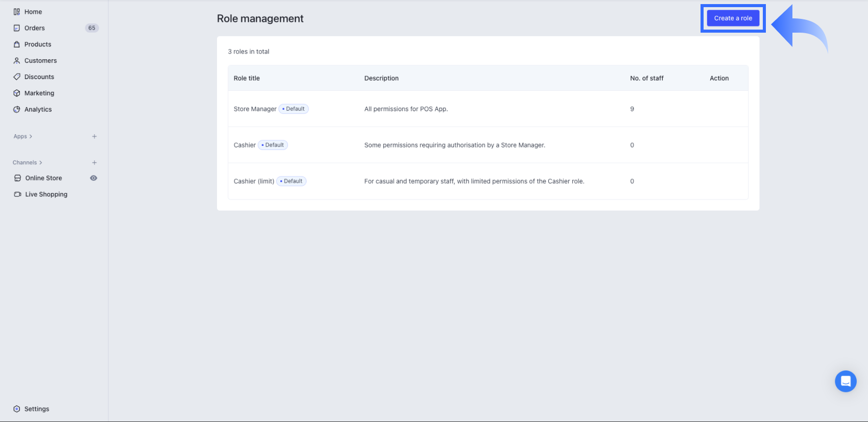Viewport: 868px width, 422px height.
Task: Add a new app with plus icon
Action: [x=94, y=137]
